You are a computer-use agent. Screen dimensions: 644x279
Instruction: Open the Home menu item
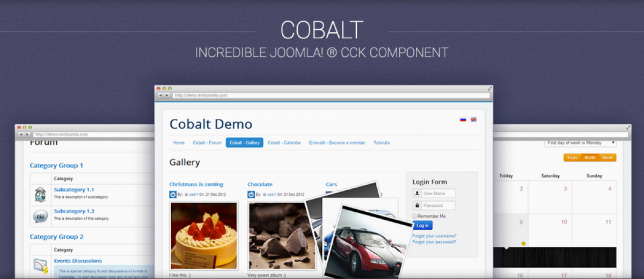179,142
